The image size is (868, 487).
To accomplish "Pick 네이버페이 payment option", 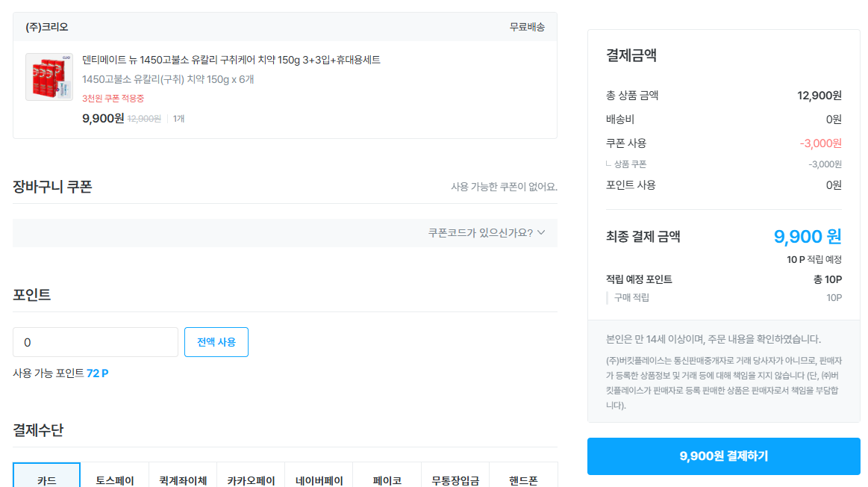I will click(x=319, y=480).
